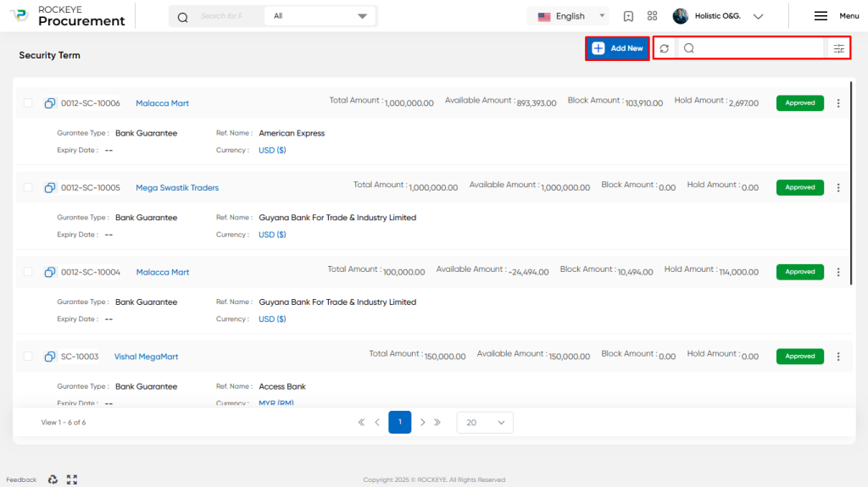The width and height of the screenshot is (868, 487).
Task: Go to next page arrow
Action: (x=422, y=423)
